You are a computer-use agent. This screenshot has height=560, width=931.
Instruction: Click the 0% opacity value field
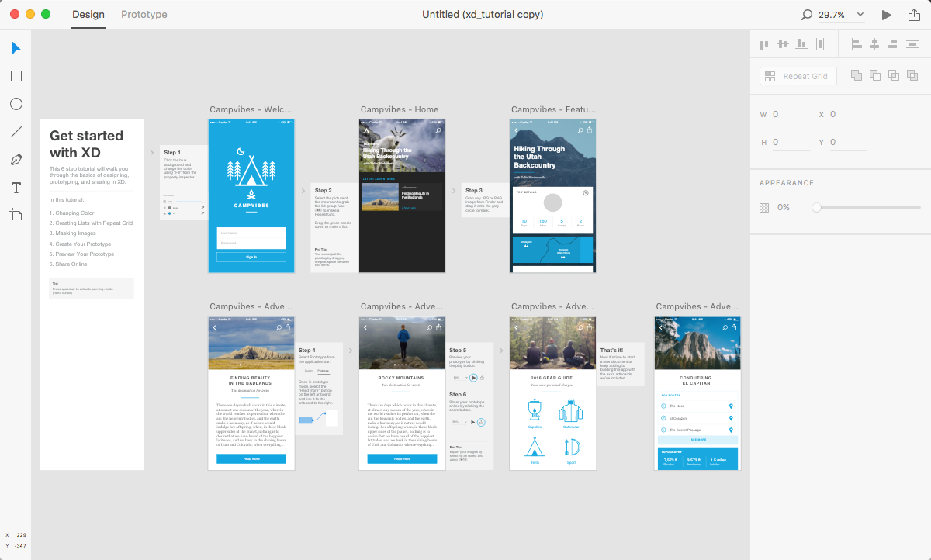click(x=791, y=208)
